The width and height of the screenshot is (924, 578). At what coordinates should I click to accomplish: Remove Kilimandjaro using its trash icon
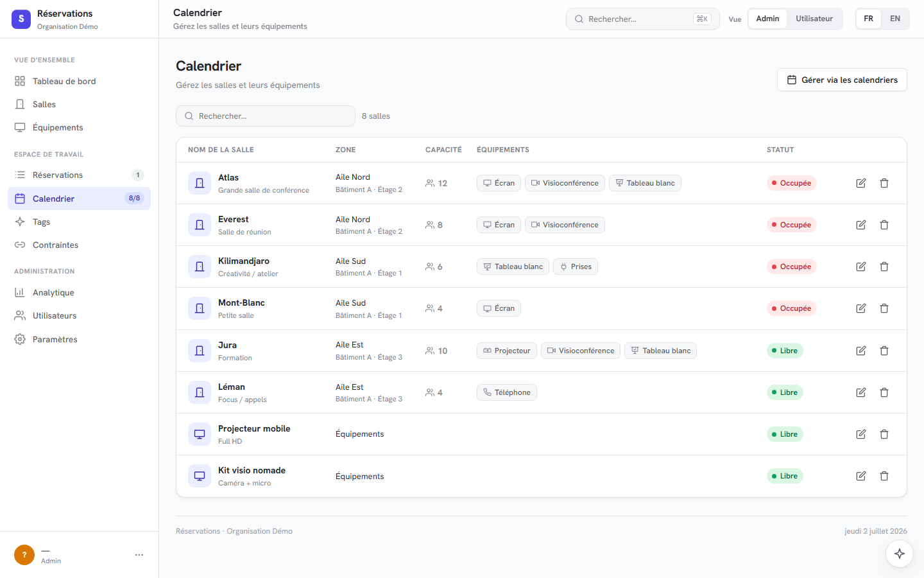click(884, 267)
